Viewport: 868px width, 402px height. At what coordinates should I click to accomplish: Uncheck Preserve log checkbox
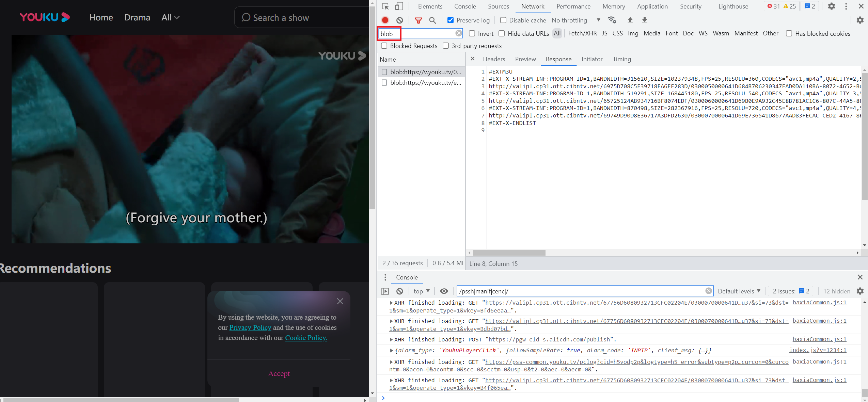pyautogui.click(x=450, y=20)
